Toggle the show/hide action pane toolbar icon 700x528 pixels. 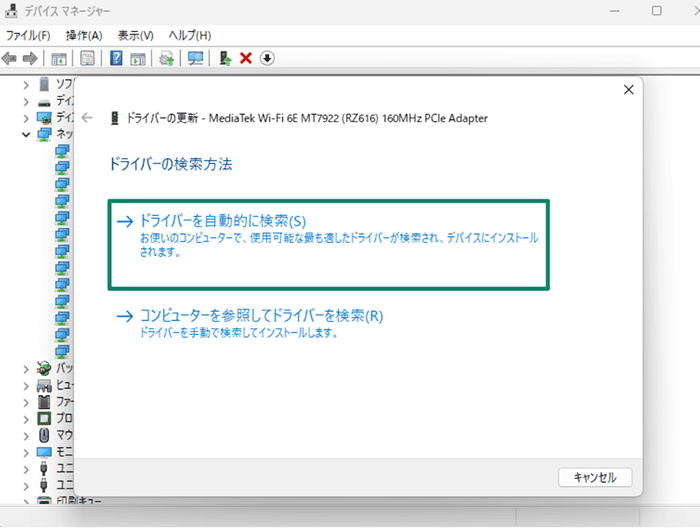pos(138,58)
